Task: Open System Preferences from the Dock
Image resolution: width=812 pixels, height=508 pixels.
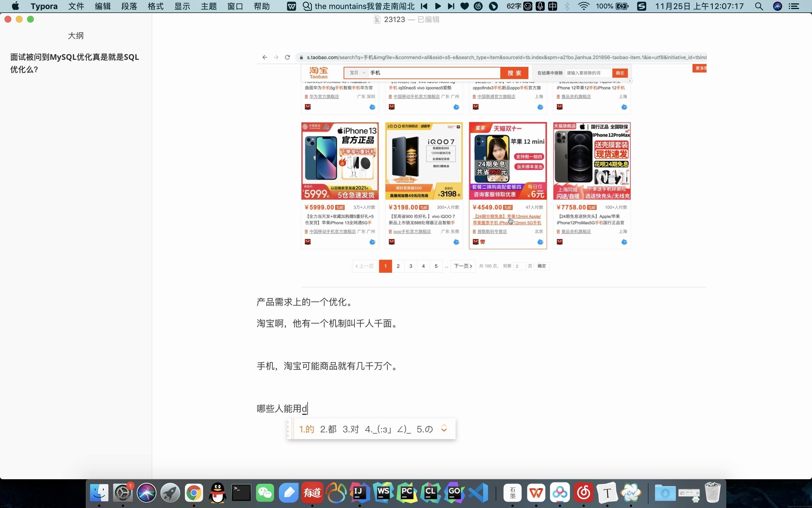Action: pos(123,493)
